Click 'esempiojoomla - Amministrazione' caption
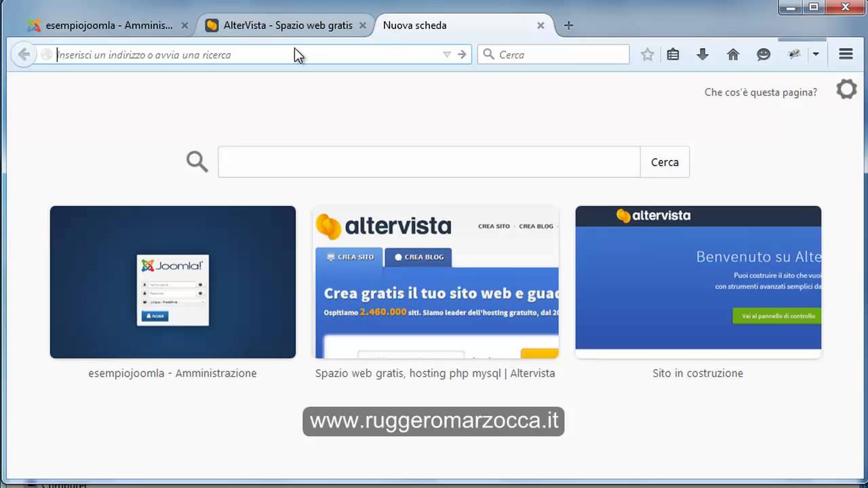The width and height of the screenshot is (868, 488). 172,373
